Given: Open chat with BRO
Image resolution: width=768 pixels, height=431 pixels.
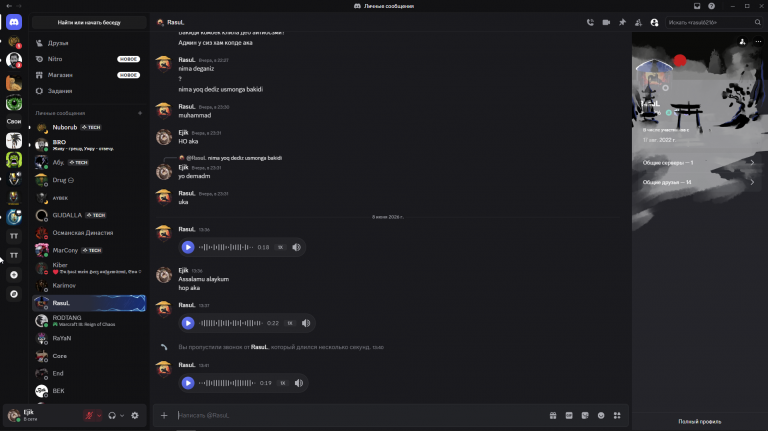Looking at the screenshot, I should pyautogui.click(x=89, y=145).
